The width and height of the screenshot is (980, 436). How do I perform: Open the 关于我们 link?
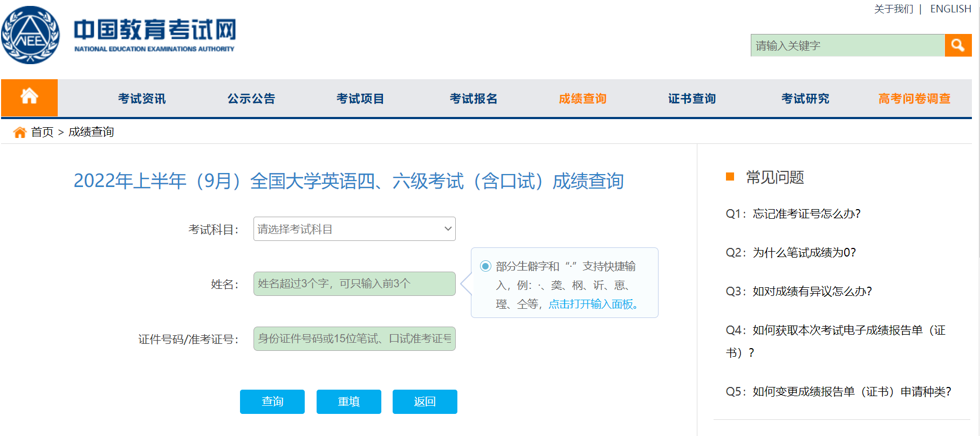tap(893, 9)
